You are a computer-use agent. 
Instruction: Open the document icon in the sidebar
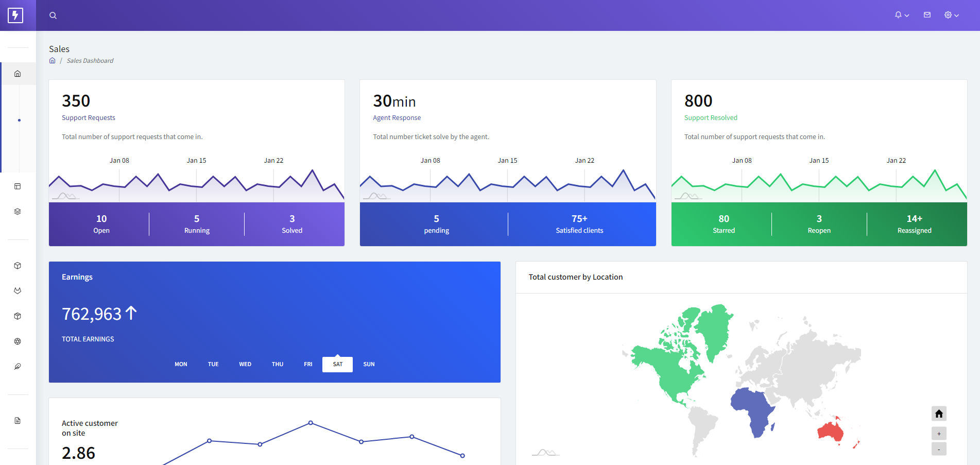coord(18,421)
